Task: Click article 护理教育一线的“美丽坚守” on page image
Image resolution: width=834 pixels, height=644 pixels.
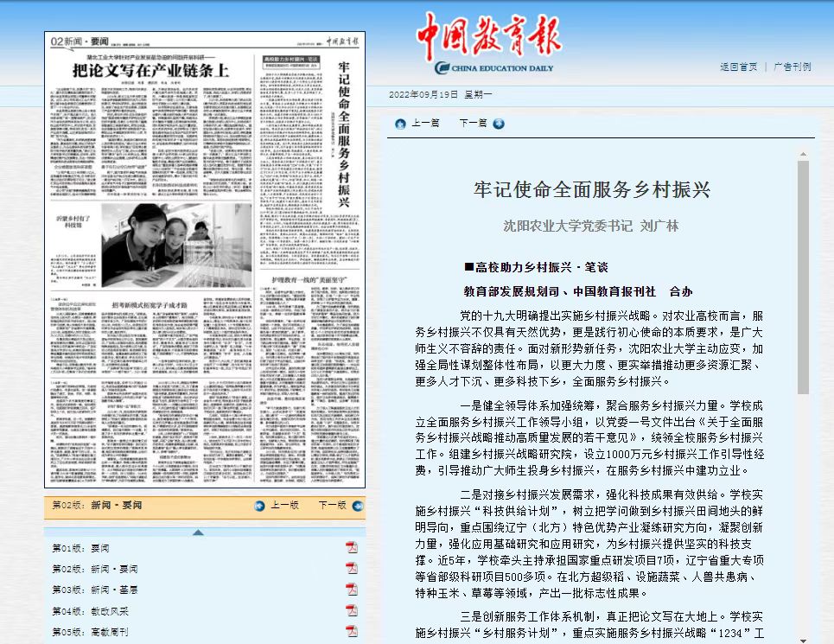Action: click(x=309, y=280)
